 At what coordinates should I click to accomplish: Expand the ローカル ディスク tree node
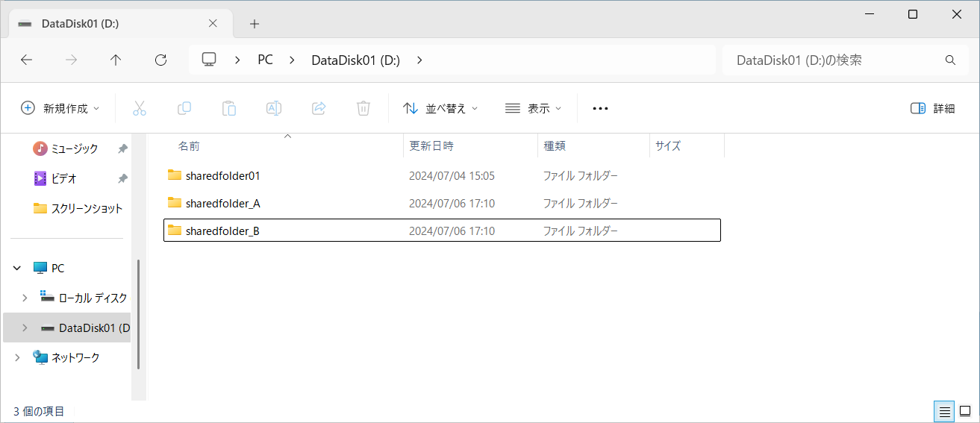point(25,298)
